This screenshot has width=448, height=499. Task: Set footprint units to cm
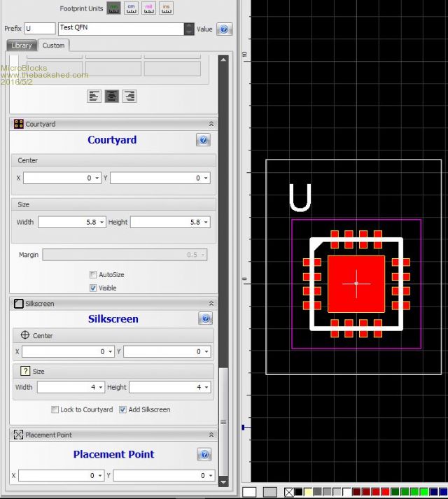pyautogui.click(x=131, y=8)
